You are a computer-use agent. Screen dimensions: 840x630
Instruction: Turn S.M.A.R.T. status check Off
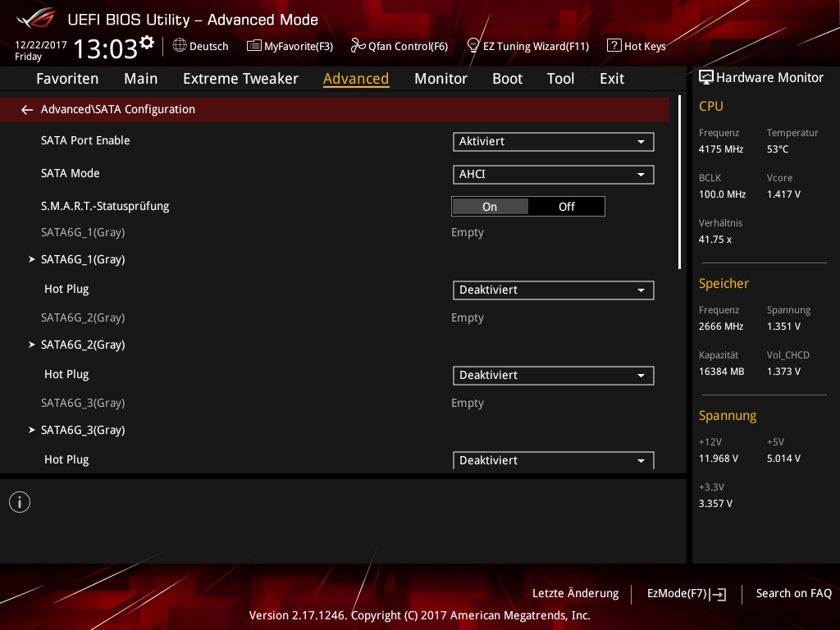tap(566, 207)
